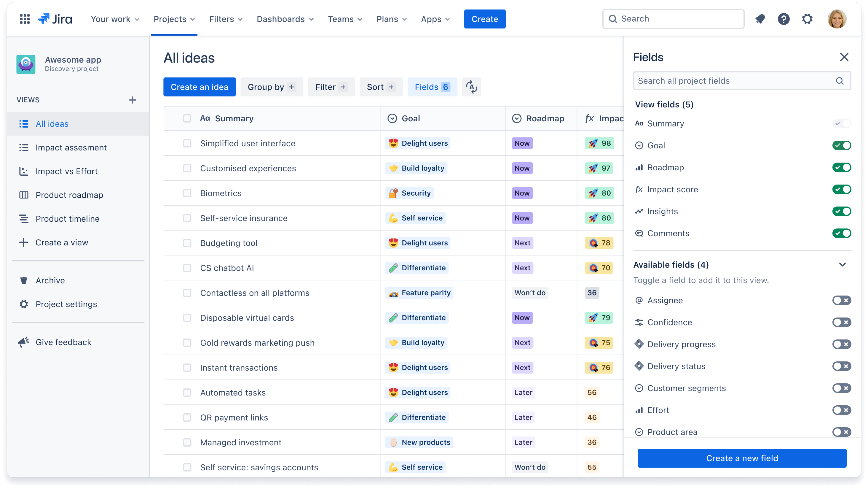Click the Create an idea button
Screen dimensions: 868x489
[x=199, y=87]
